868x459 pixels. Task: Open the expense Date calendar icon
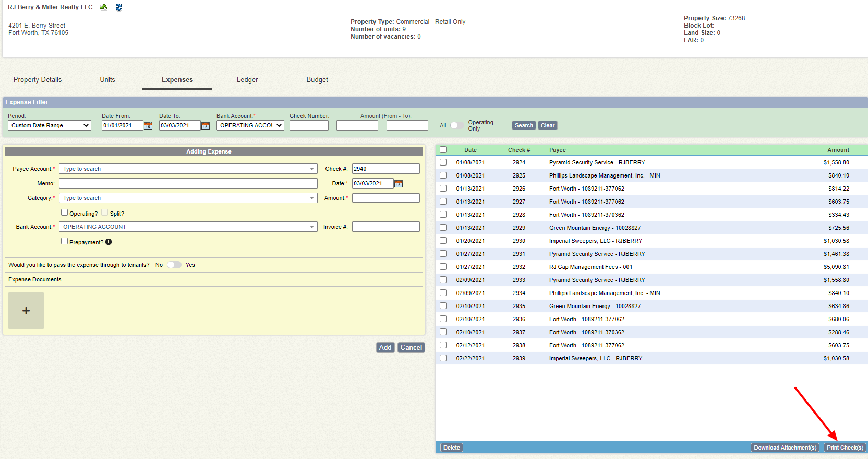pos(399,184)
